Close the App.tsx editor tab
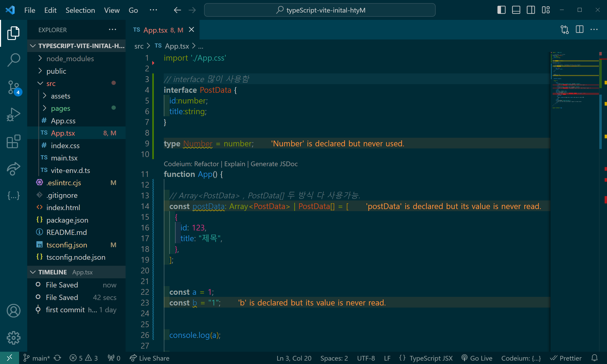Screen dimensions: 607x364 pyautogui.click(x=192, y=30)
